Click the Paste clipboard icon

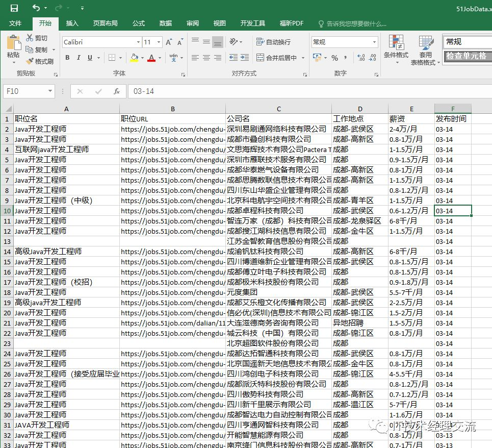pyautogui.click(x=13, y=43)
